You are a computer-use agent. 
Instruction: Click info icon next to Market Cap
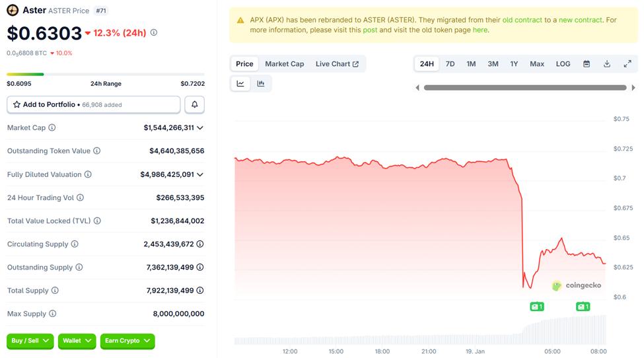click(52, 127)
